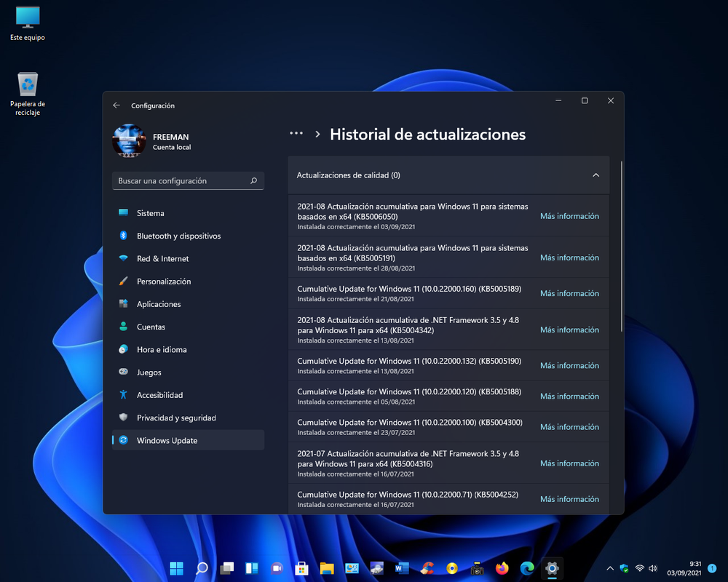
Task: Collapse Actualizaciones de calidad section
Action: click(596, 175)
